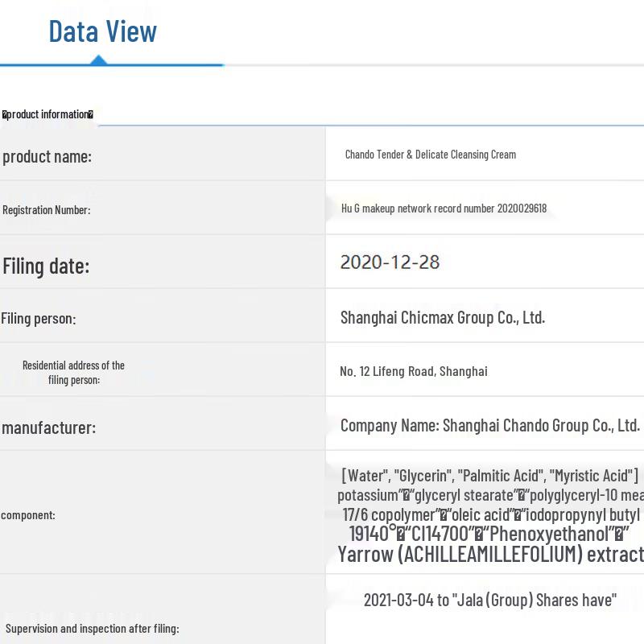
Task: Click the Filing date label
Action: [46, 266]
